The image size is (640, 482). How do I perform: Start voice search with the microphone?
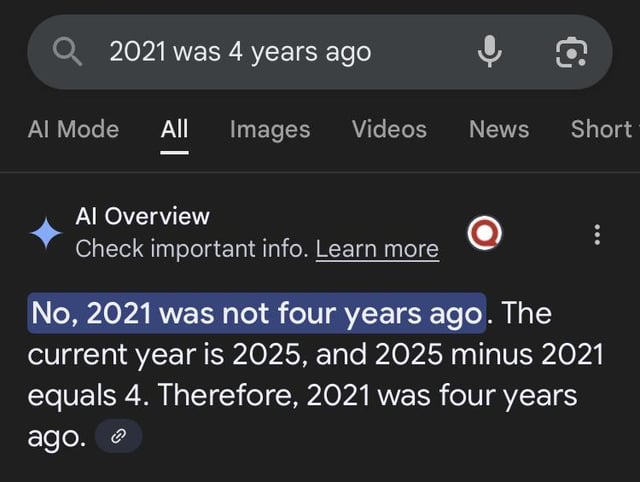point(489,51)
